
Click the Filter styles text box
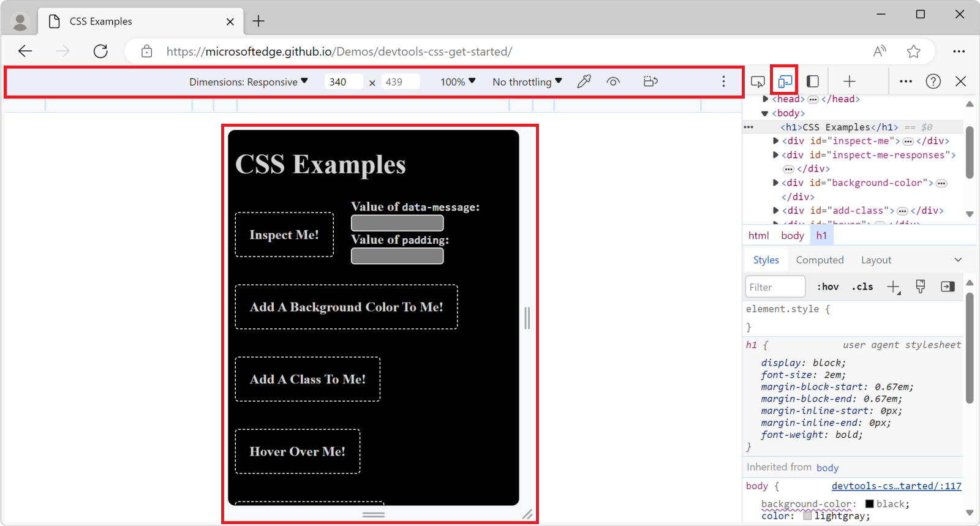pyautogui.click(x=775, y=287)
